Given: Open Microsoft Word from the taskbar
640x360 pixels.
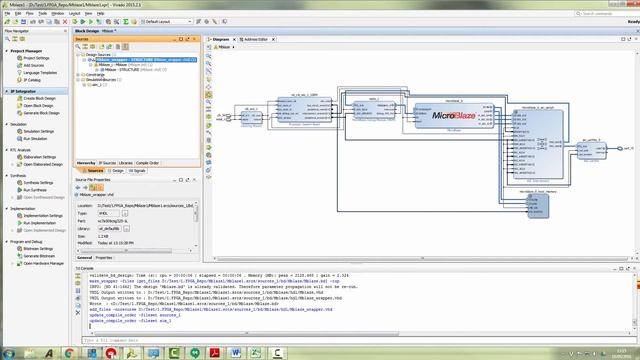Looking at the screenshot, I should [236, 353].
